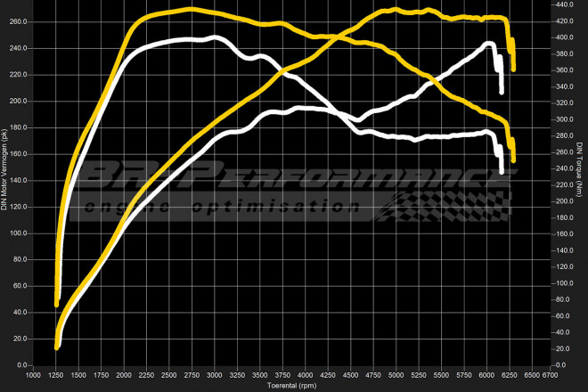
Task: Select the 1000 rpm tick label
Action: [33, 377]
